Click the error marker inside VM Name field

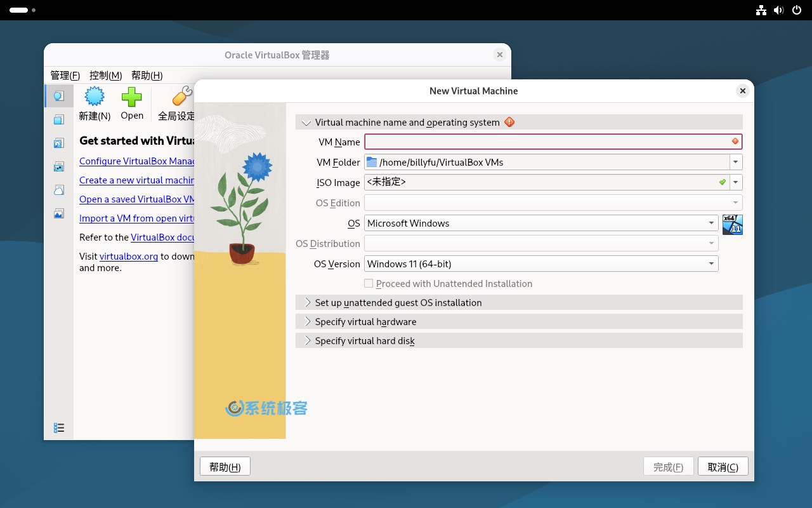click(x=735, y=141)
